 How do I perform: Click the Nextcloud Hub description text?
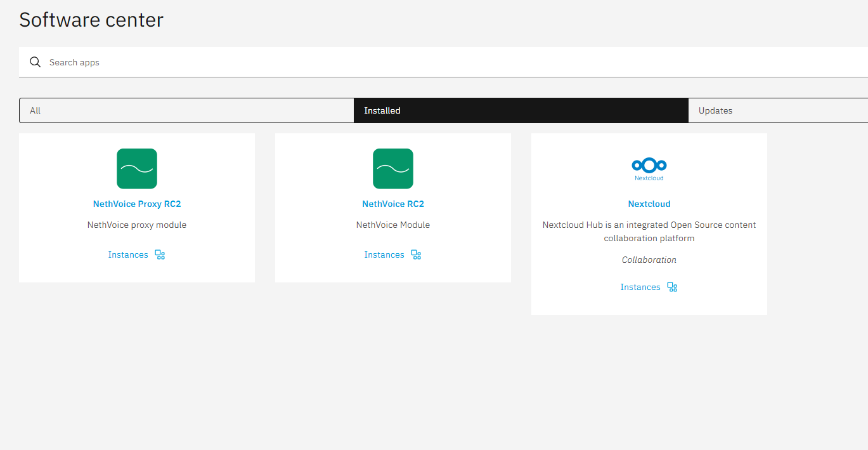coord(649,232)
